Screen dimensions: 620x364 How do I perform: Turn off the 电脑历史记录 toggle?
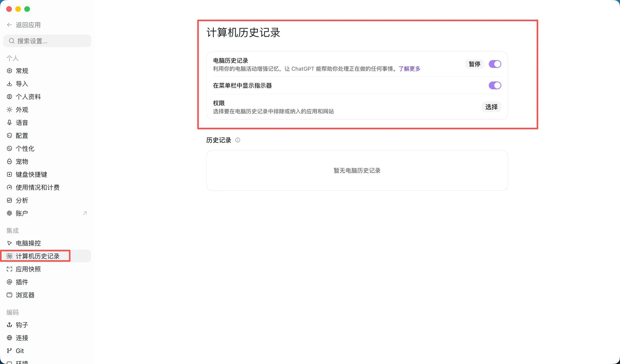click(x=495, y=64)
